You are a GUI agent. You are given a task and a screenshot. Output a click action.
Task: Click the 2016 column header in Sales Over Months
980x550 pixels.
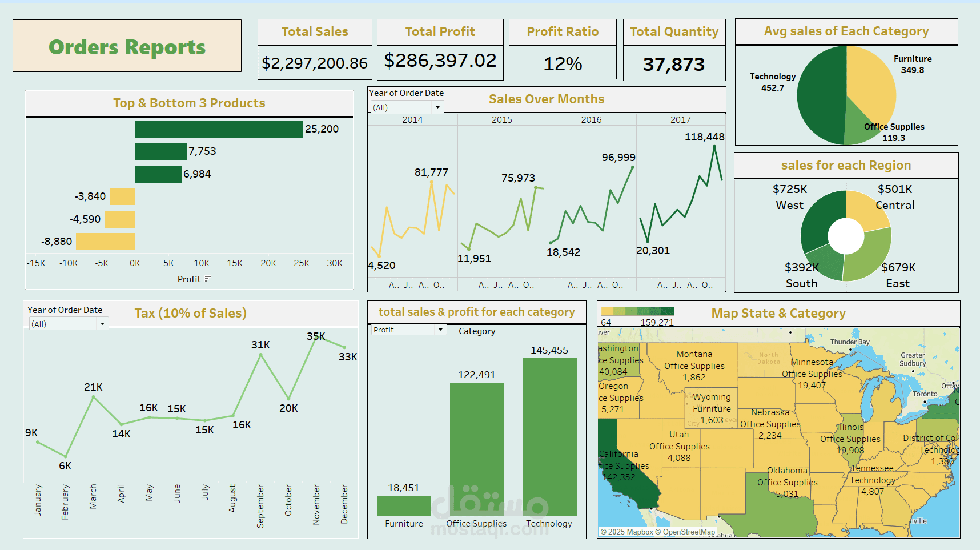pos(592,119)
